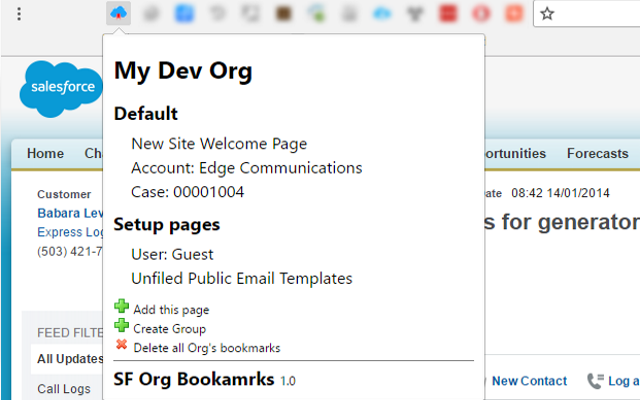Open Unfiled Public Email Templates bookmark
The width and height of the screenshot is (640, 400).
pos(242,278)
